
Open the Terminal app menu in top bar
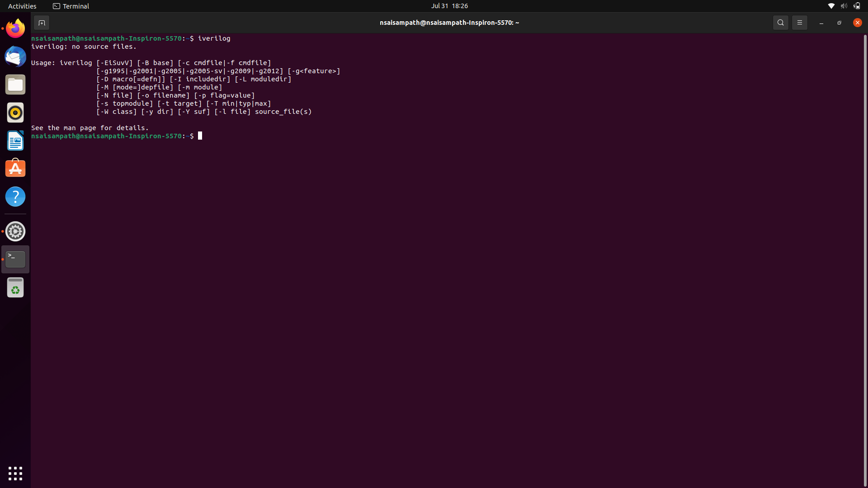point(71,6)
